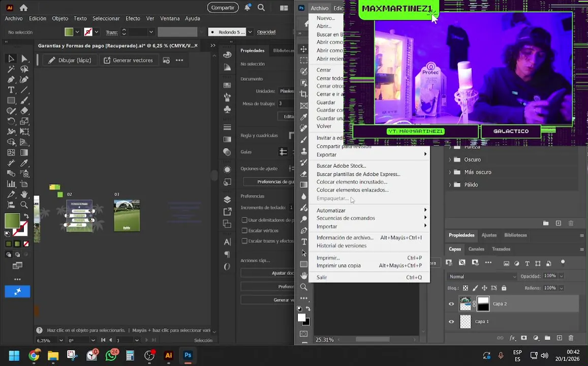Enable Usar delimitadores checkbox
The width and height of the screenshot is (588, 366).
click(x=244, y=220)
